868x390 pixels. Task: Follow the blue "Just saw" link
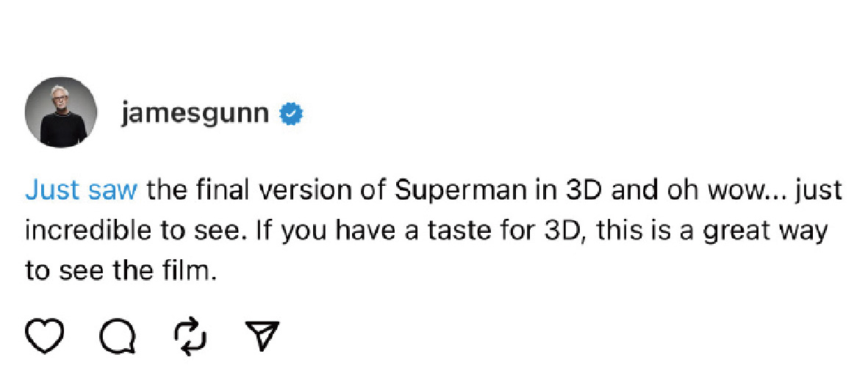click(81, 189)
